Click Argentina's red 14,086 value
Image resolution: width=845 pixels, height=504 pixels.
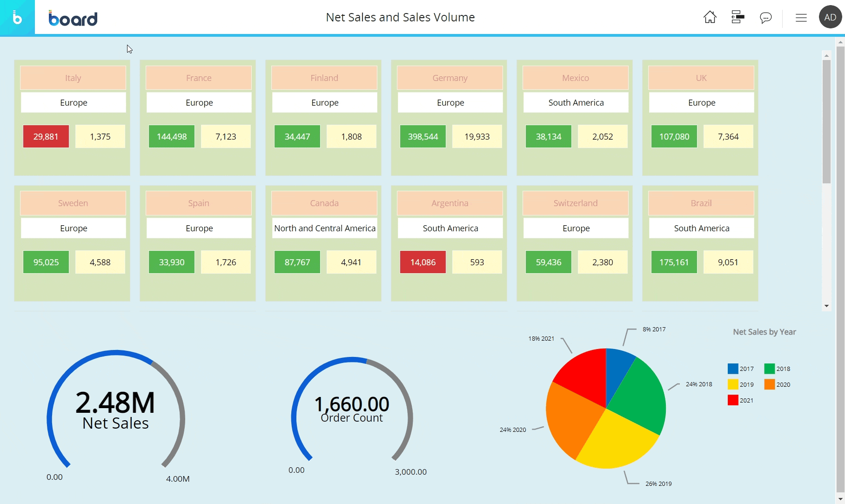pyautogui.click(x=422, y=262)
